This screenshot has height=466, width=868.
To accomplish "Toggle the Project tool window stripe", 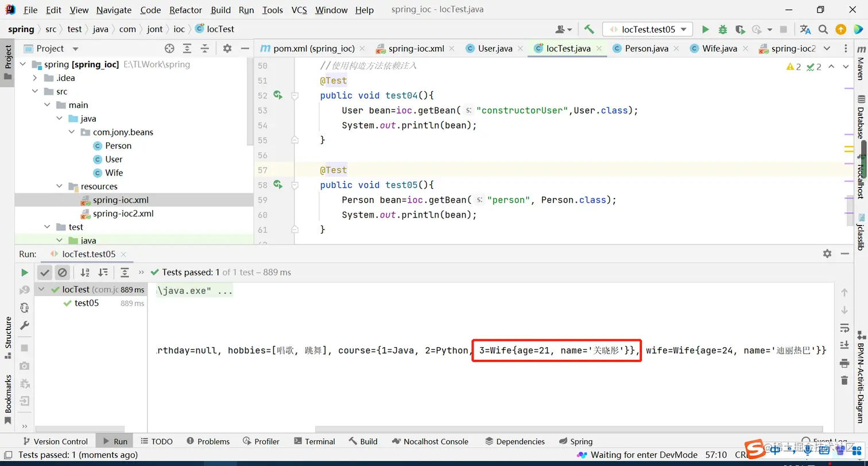I will point(8,63).
